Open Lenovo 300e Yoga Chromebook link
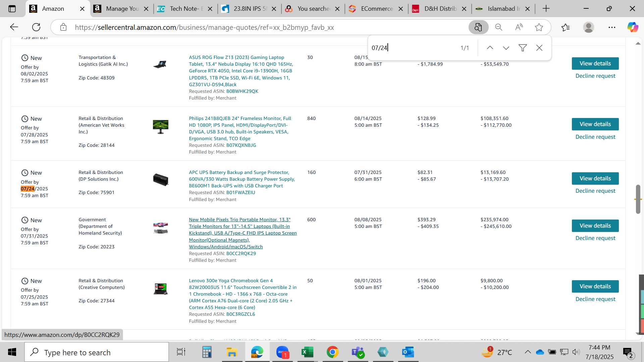The image size is (644, 362). coord(243,294)
